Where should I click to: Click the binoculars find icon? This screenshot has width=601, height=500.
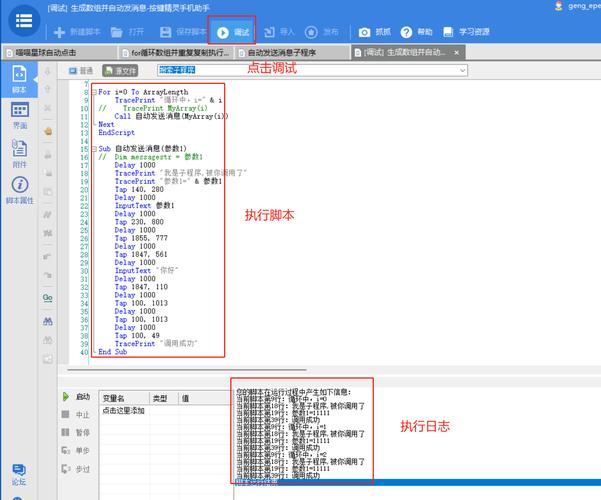(x=48, y=321)
